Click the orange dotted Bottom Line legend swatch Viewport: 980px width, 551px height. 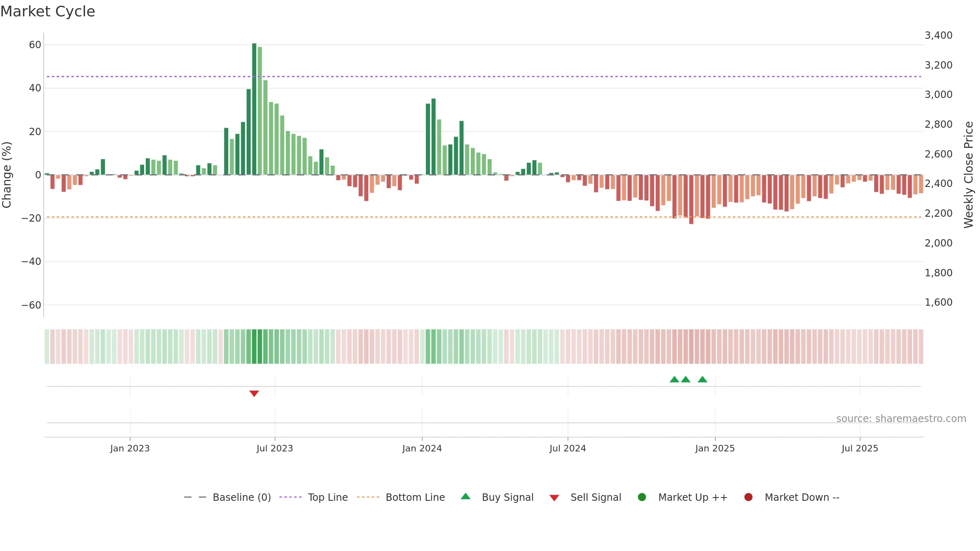tap(368, 497)
